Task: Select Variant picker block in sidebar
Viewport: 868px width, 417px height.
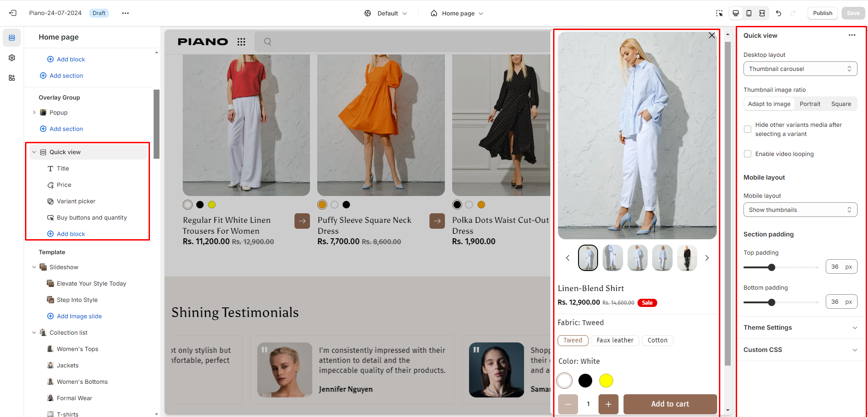Action: [x=76, y=201]
